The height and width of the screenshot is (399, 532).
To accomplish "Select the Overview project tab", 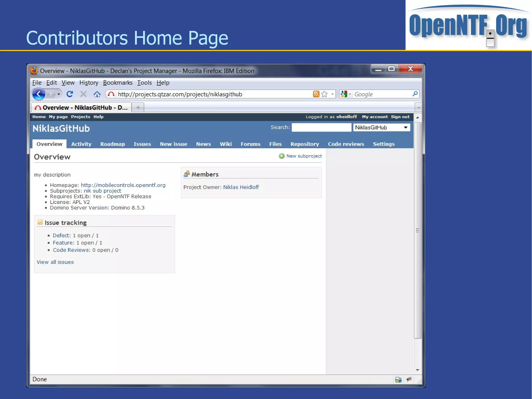I will click(x=49, y=144).
